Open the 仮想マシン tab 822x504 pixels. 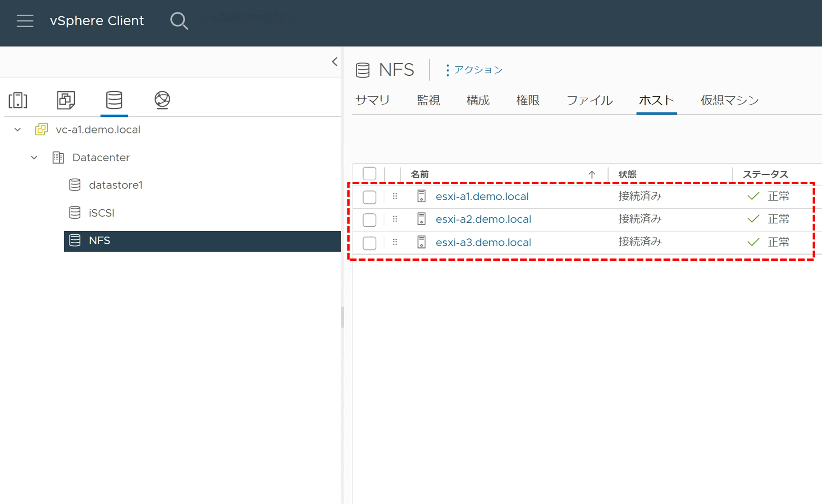[730, 100]
